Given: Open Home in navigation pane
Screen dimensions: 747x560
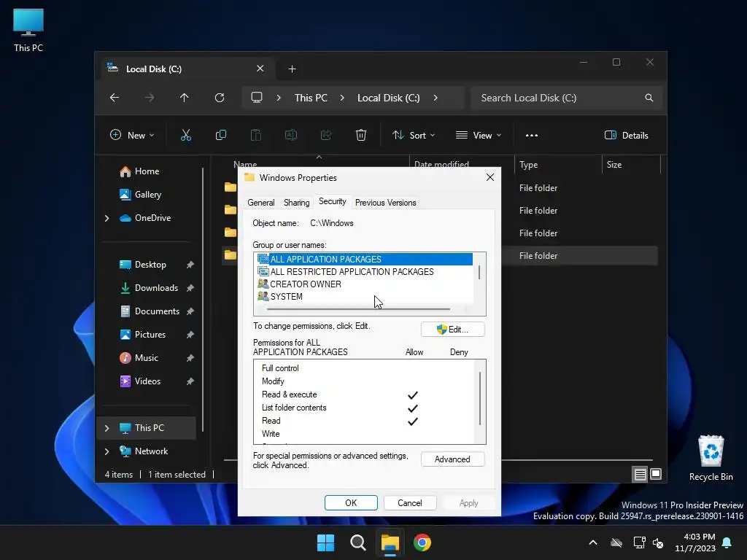Looking at the screenshot, I should [x=147, y=171].
